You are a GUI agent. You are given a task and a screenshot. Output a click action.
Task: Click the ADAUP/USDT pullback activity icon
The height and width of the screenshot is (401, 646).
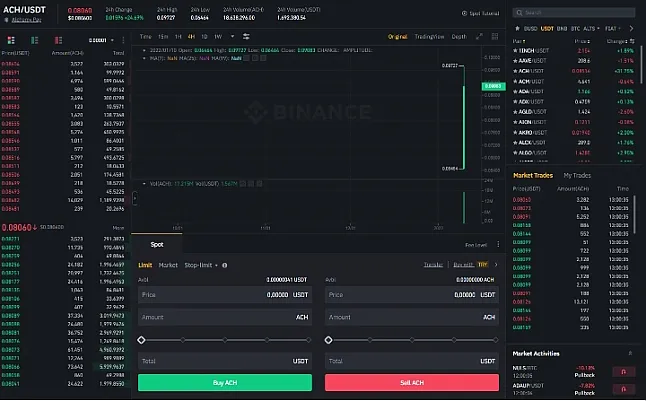pyautogui.click(x=623, y=389)
